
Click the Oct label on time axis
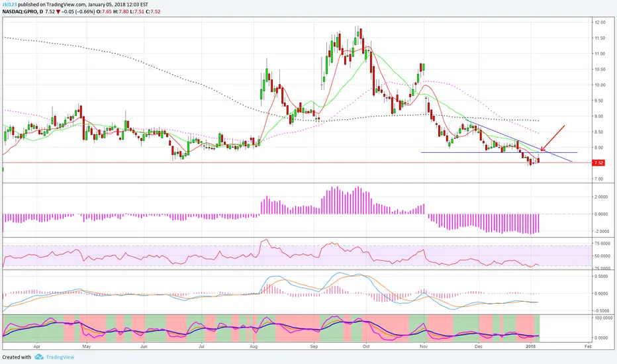pos(366,347)
